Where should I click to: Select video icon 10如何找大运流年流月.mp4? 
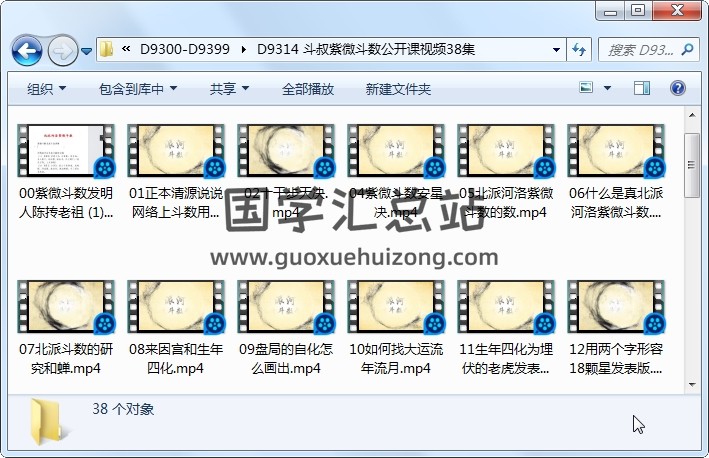pyautogui.click(x=396, y=307)
